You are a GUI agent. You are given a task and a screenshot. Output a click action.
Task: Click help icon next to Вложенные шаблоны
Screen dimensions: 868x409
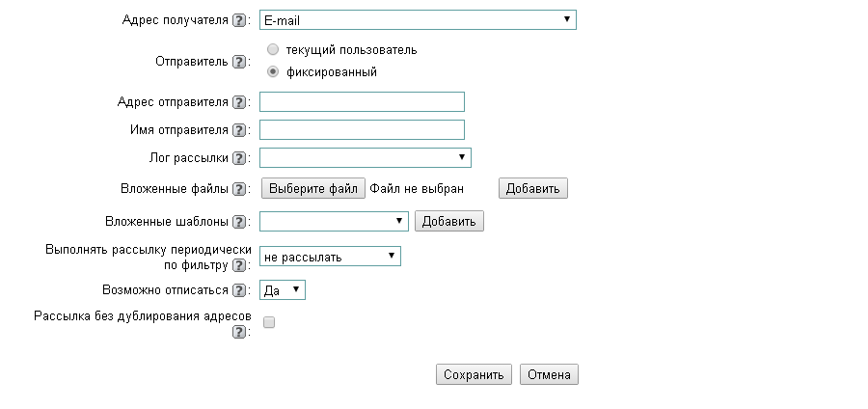[239, 222]
